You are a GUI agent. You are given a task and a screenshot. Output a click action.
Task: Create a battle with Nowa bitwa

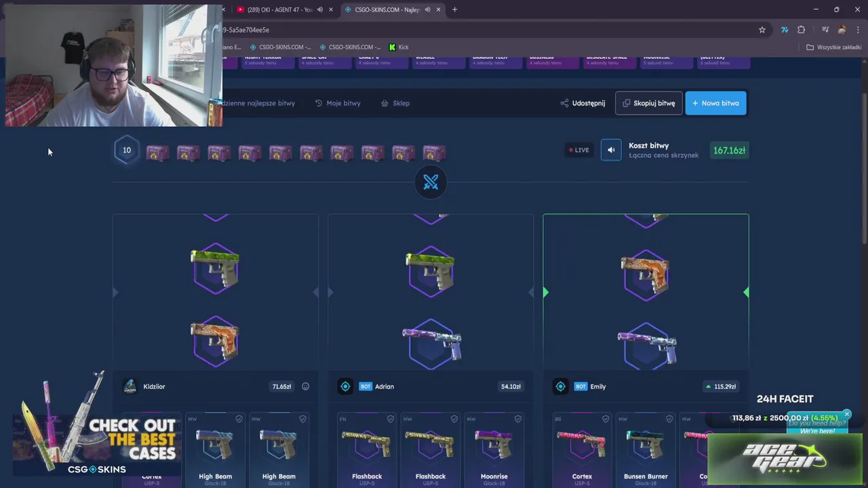click(715, 103)
